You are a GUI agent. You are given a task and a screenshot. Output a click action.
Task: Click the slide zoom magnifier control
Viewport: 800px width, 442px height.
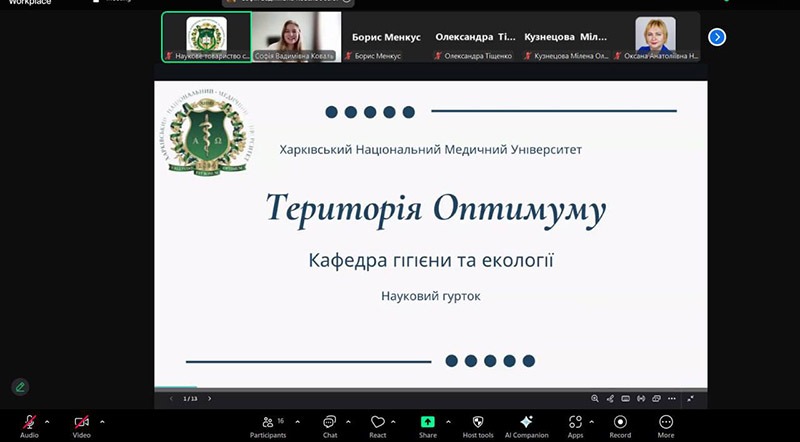point(595,398)
